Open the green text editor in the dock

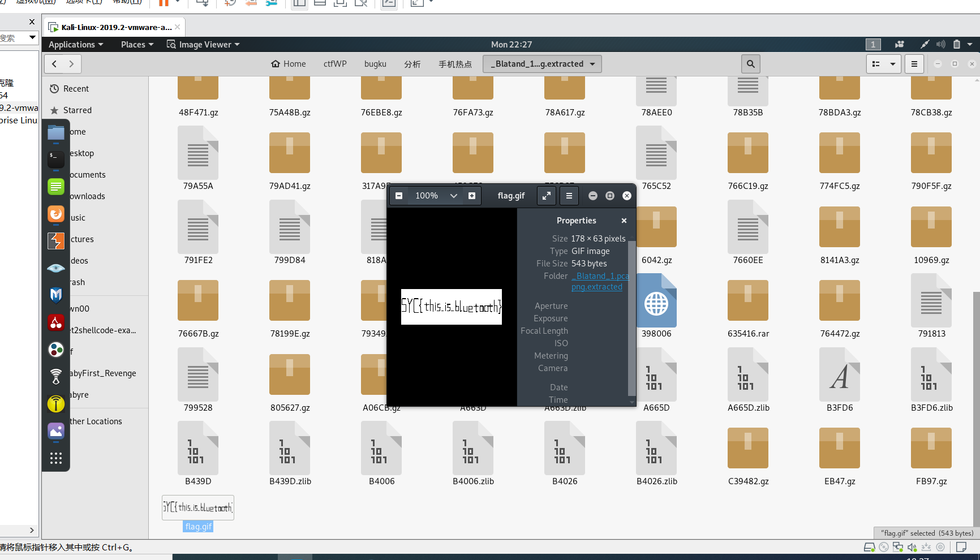pos(56,186)
